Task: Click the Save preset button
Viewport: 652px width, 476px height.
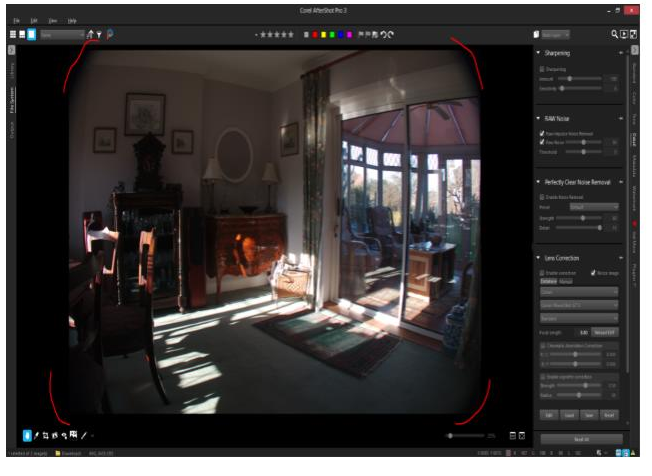Action: coord(589,415)
